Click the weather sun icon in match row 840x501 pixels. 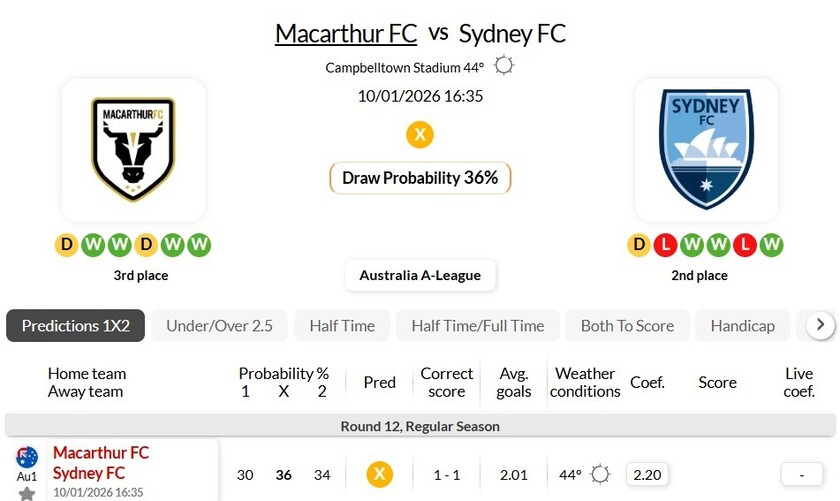pos(600,474)
